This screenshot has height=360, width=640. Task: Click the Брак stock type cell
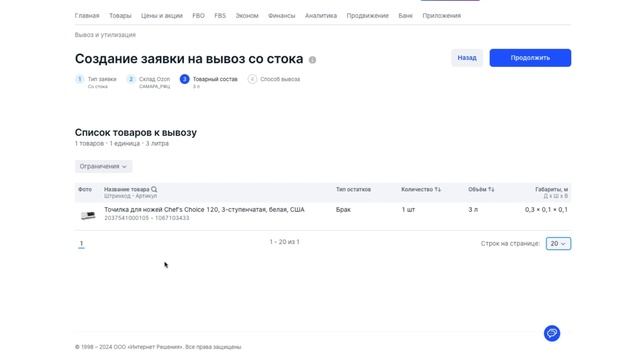(343, 209)
